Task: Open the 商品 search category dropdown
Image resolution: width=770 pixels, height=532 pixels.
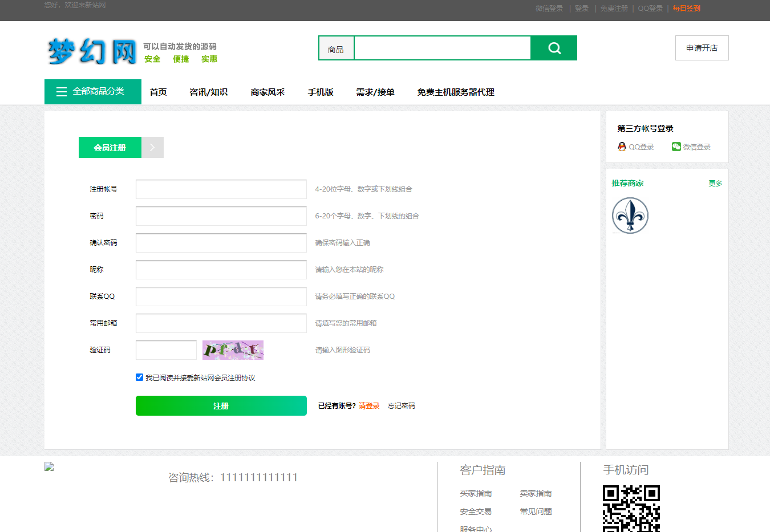Action: pyautogui.click(x=336, y=48)
